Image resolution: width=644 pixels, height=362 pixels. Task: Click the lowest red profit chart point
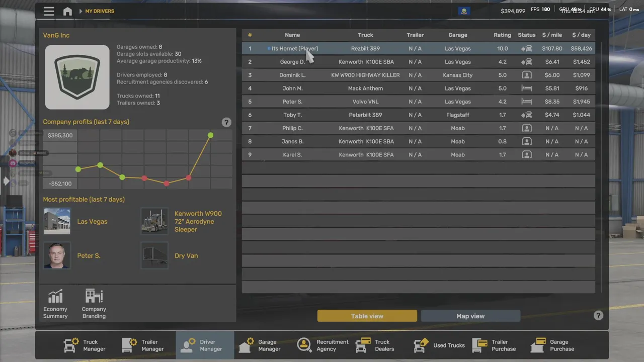pyautogui.click(x=167, y=184)
